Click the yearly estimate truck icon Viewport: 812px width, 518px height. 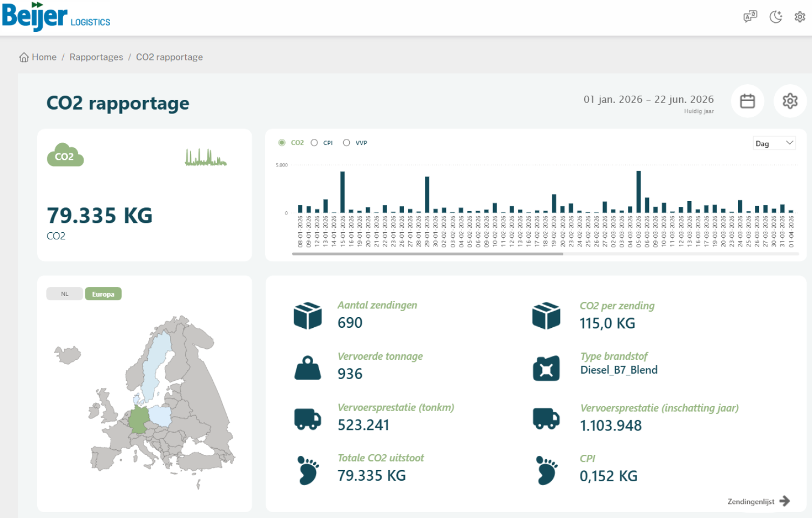pyautogui.click(x=546, y=419)
